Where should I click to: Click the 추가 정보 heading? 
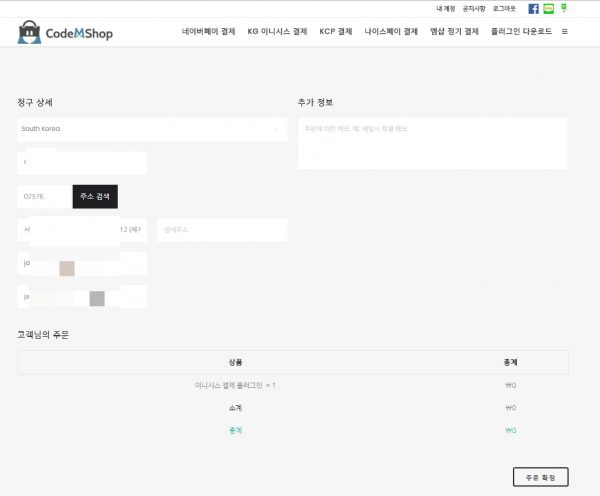coord(315,103)
